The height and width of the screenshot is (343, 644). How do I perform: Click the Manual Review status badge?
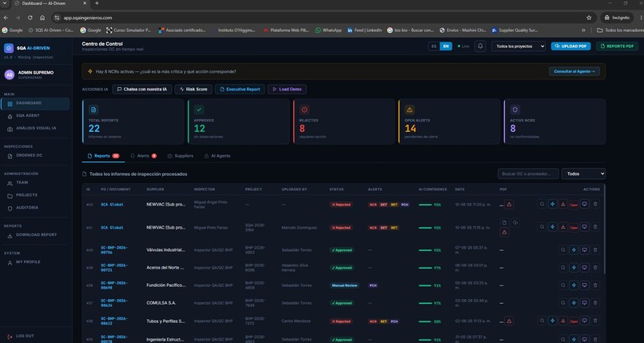coord(344,285)
